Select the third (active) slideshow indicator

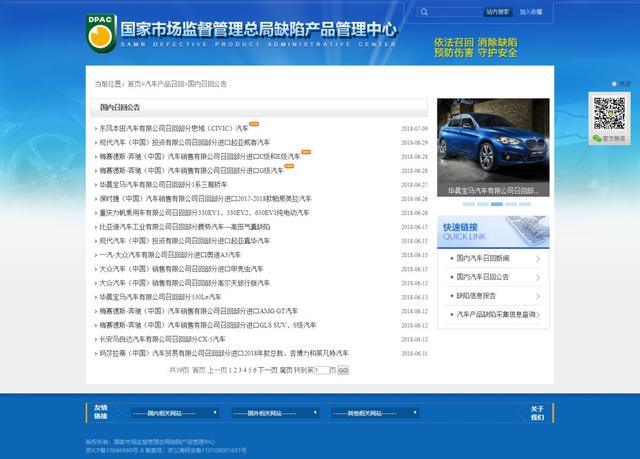497,204
